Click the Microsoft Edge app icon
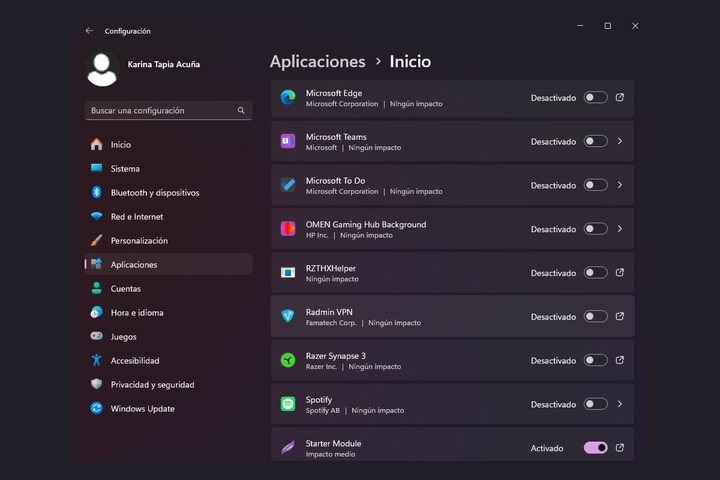This screenshot has height=480, width=720. [288, 97]
